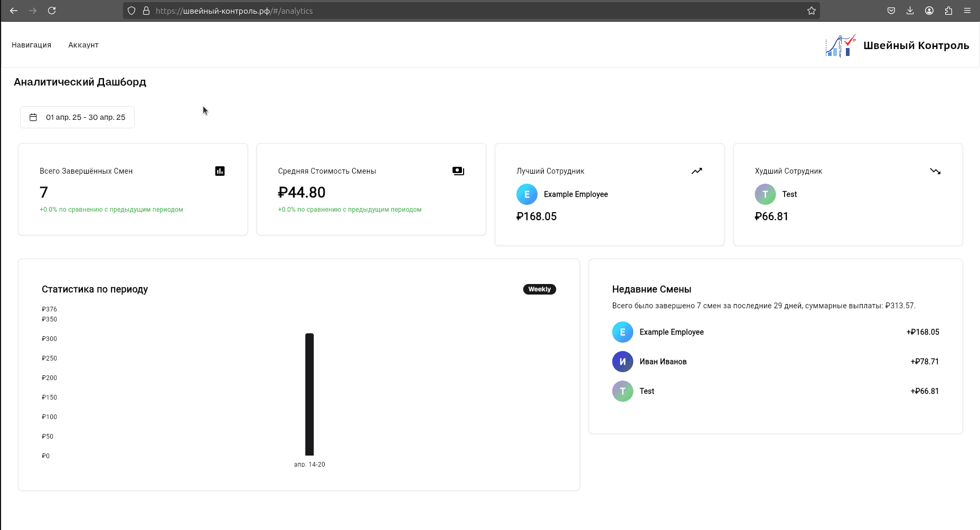Image resolution: width=980 pixels, height=530 pixels.
Task: Open the Pocket save icon
Action: (x=891, y=11)
